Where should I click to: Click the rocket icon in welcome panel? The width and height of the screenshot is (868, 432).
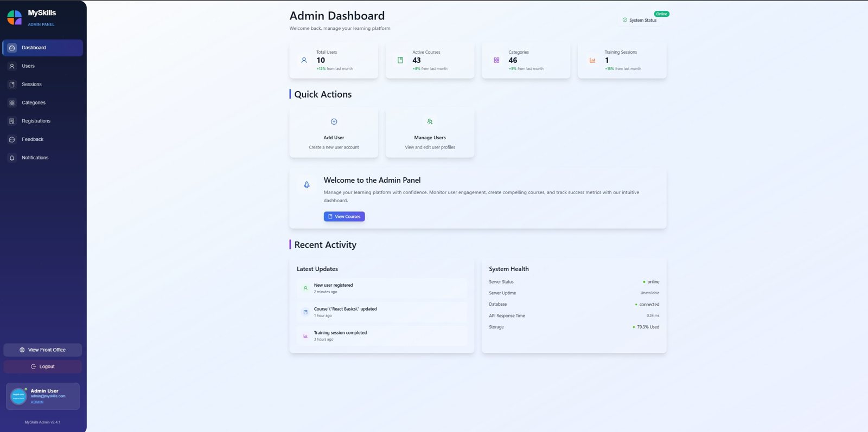(x=307, y=185)
